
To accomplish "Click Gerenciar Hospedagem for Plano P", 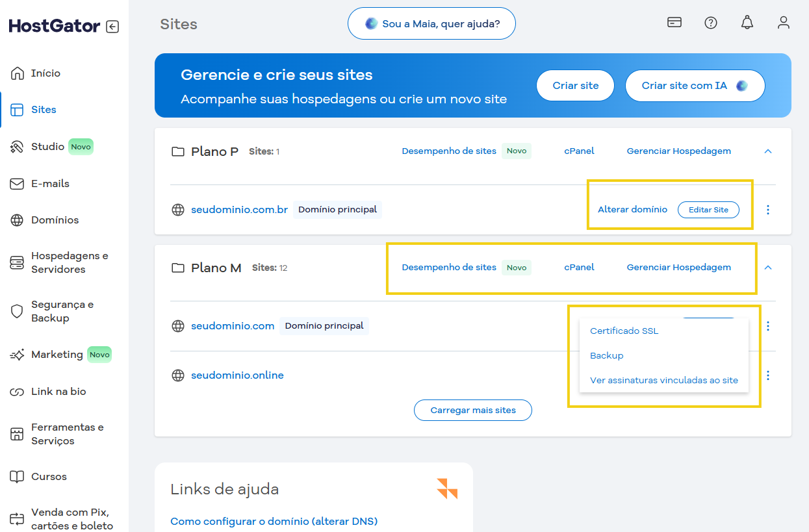I will pyautogui.click(x=678, y=151).
